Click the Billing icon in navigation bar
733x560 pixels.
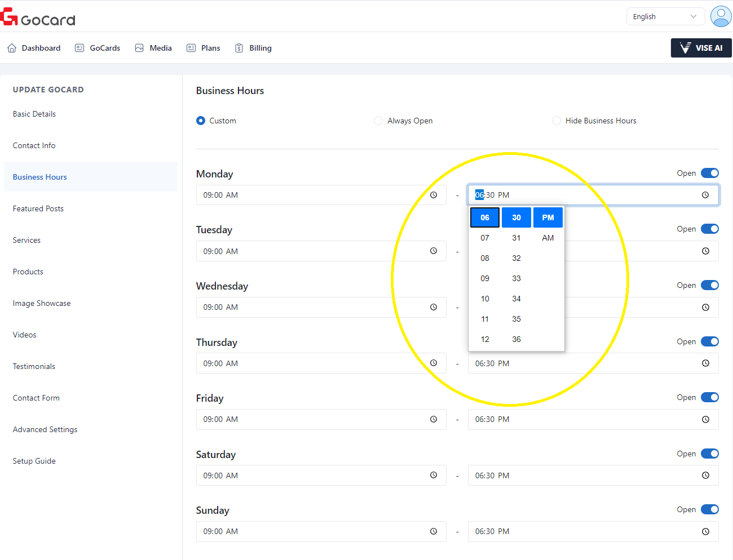click(x=239, y=48)
